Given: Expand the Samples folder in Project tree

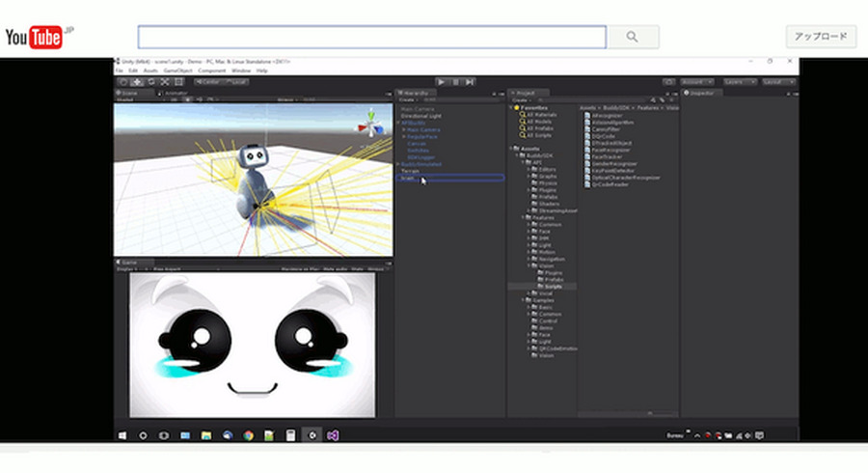Looking at the screenshot, I should pos(540,300).
